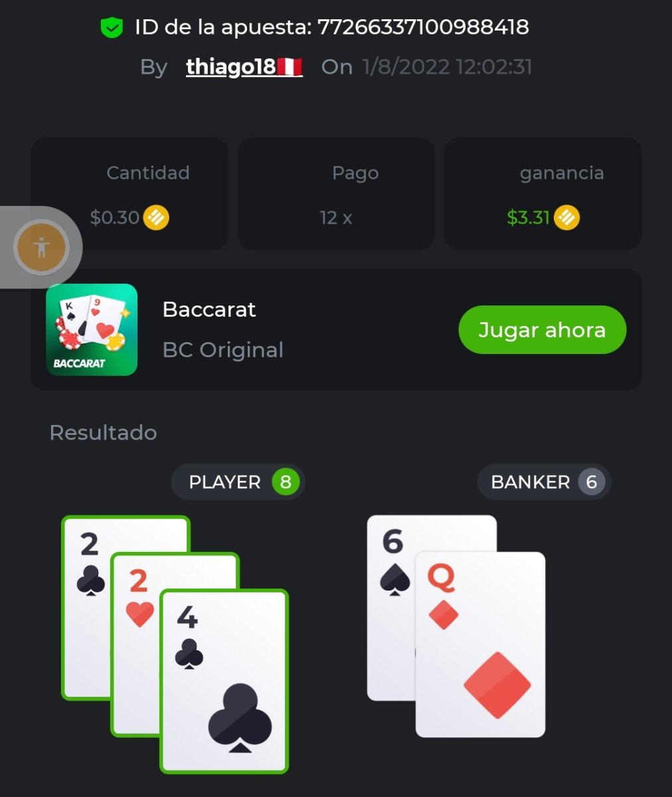Click the coin icon beside $3.31
The image size is (672, 797).
[566, 217]
